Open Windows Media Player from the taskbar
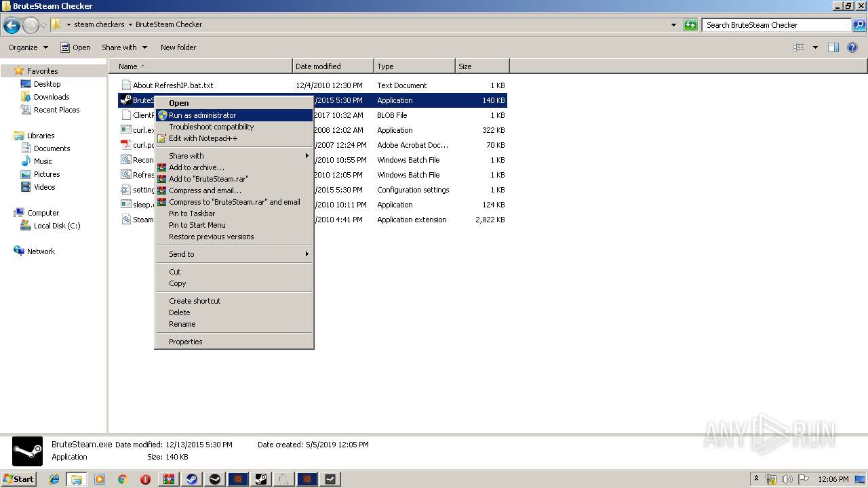The height and width of the screenshot is (488, 868). click(100, 479)
